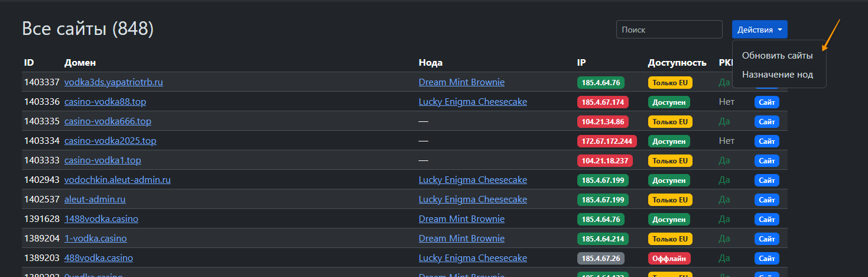868x277 pixels.
Task: Open the aleut-admin.ru domain link
Action: (x=95, y=199)
